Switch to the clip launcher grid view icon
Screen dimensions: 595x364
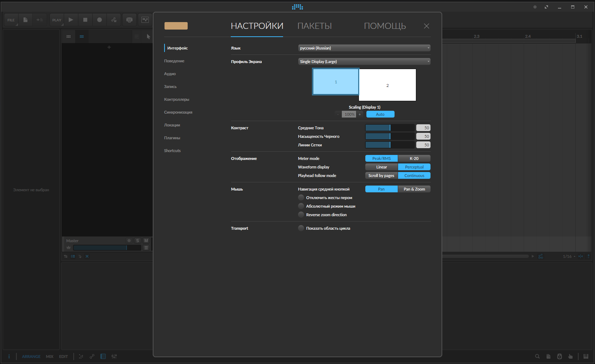tap(68, 36)
